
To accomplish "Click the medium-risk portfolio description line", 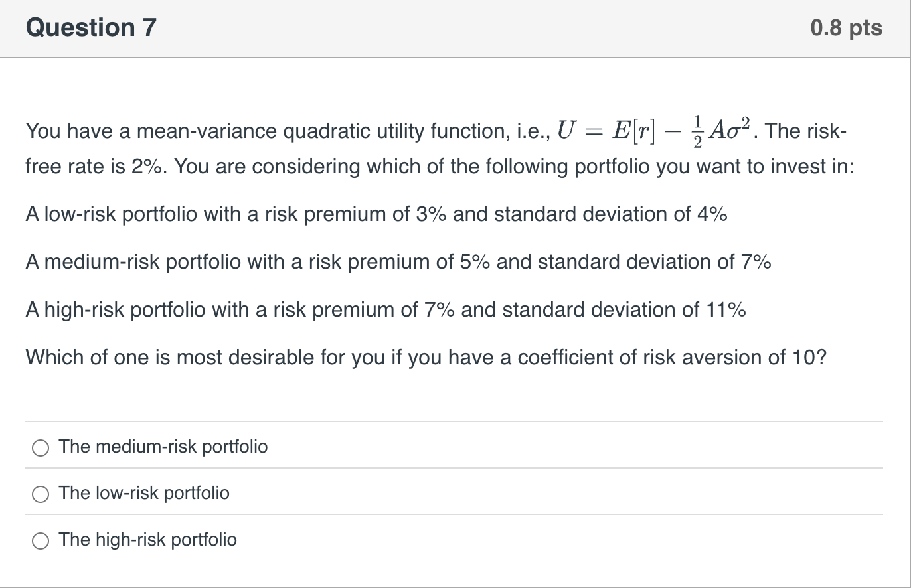I will (396, 262).
